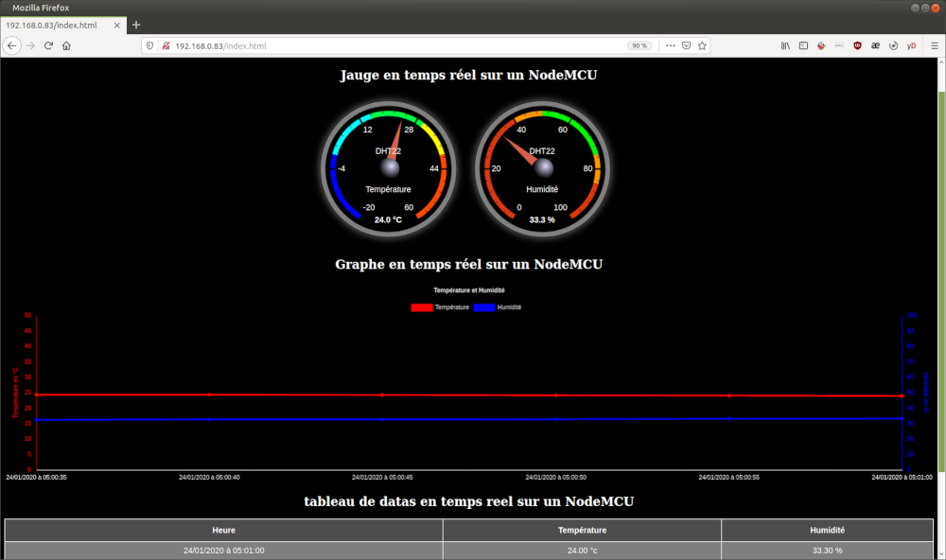Open the Library bookmarks and history icon
946x560 pixels.
(785, 45)
